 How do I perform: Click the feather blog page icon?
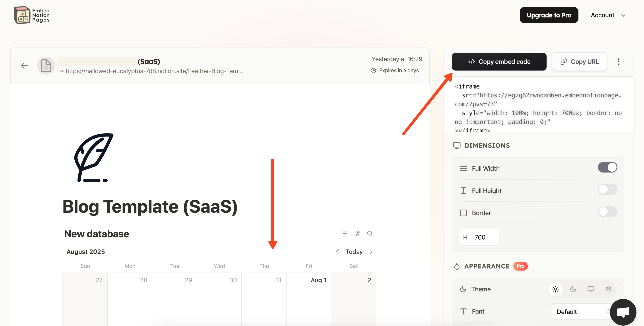coord(94,157)
